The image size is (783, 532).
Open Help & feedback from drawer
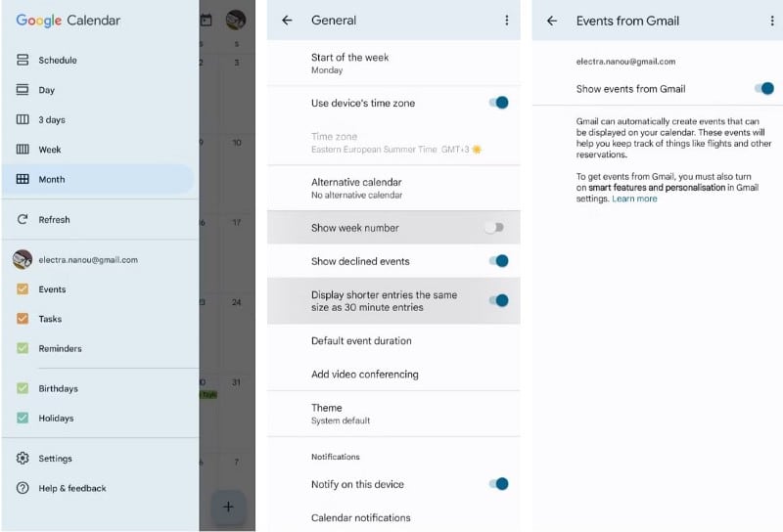98,488
